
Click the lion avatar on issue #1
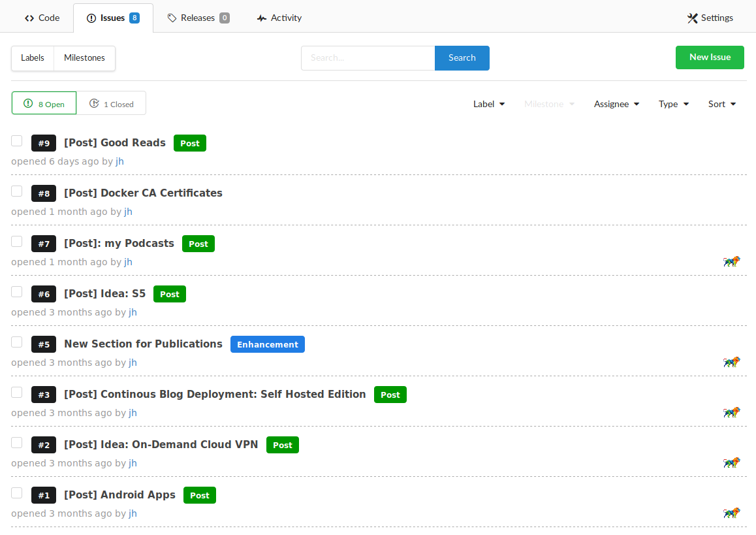[x=731, y=513]
